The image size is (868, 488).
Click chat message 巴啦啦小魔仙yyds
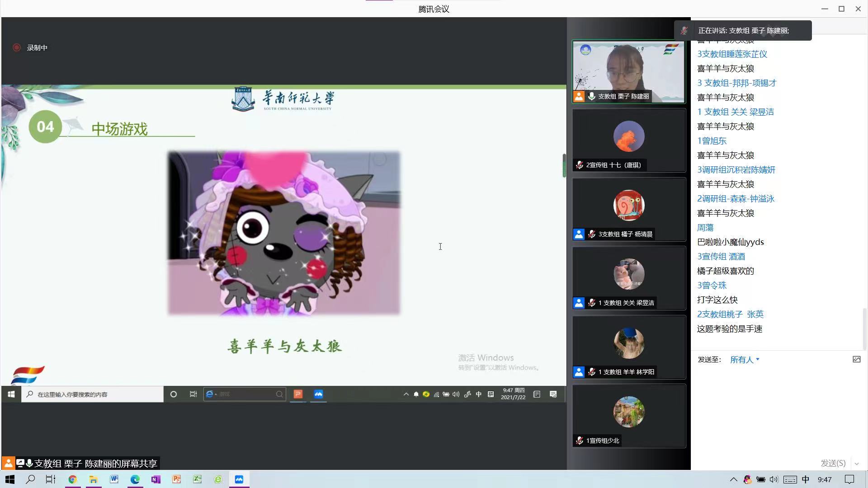point(730,242)
